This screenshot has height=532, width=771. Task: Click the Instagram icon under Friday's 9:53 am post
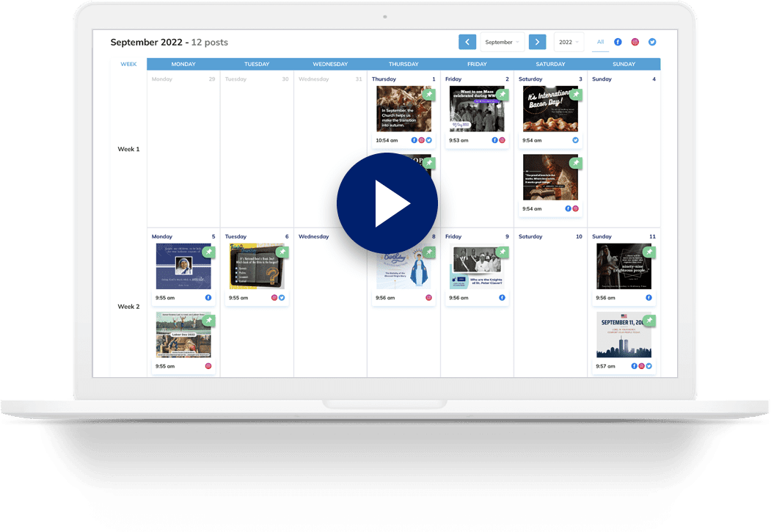click(503, 140)
